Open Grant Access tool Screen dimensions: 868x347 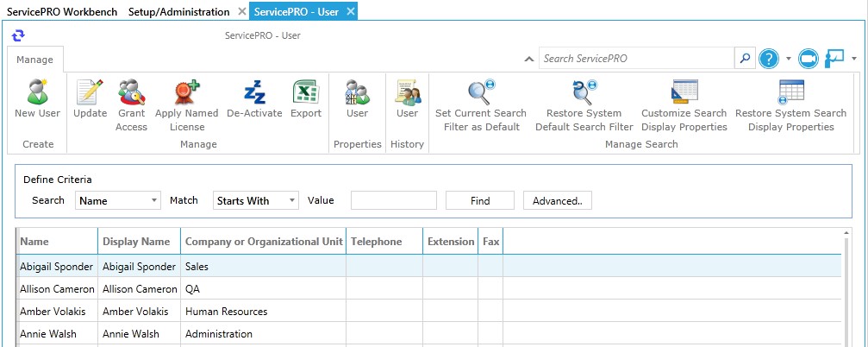(x=131, y=92)
